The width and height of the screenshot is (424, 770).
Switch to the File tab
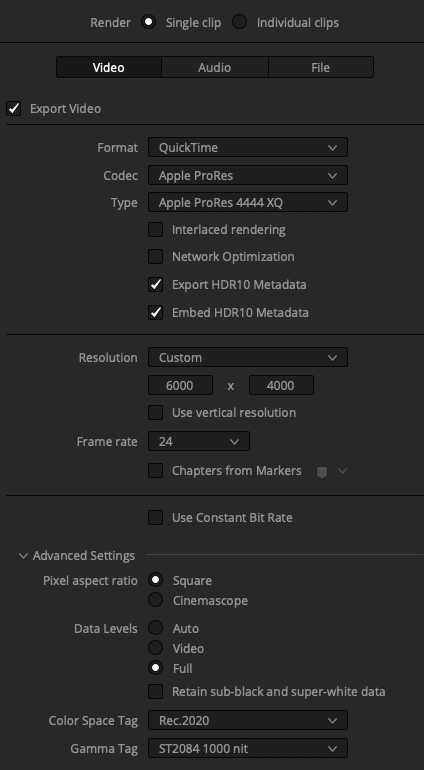[321, 67]
